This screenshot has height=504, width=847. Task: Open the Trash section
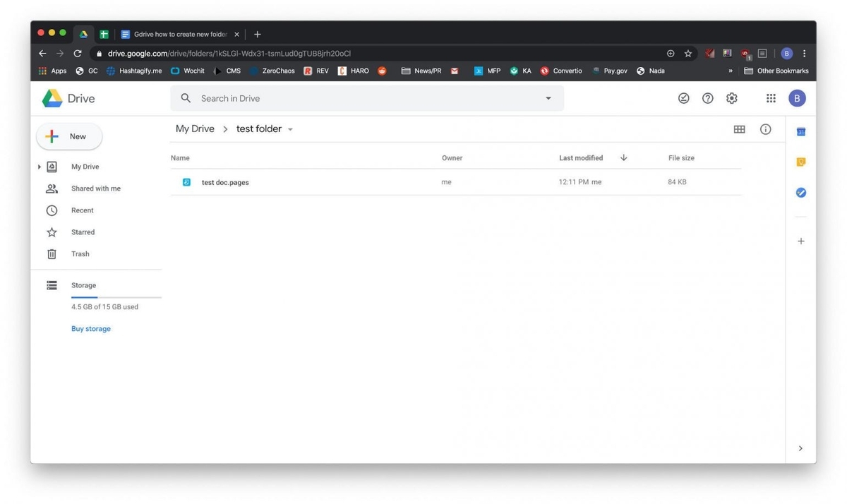[x=80, y=253]
